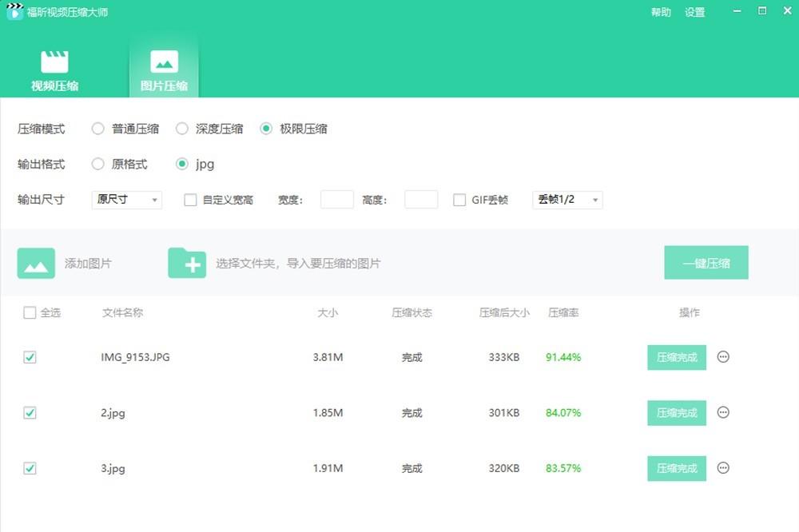Image resolution: width=799 pixels, height=532 pixels.
Task: Choose 原格式 as output format
Action: [x=98, y=165]
